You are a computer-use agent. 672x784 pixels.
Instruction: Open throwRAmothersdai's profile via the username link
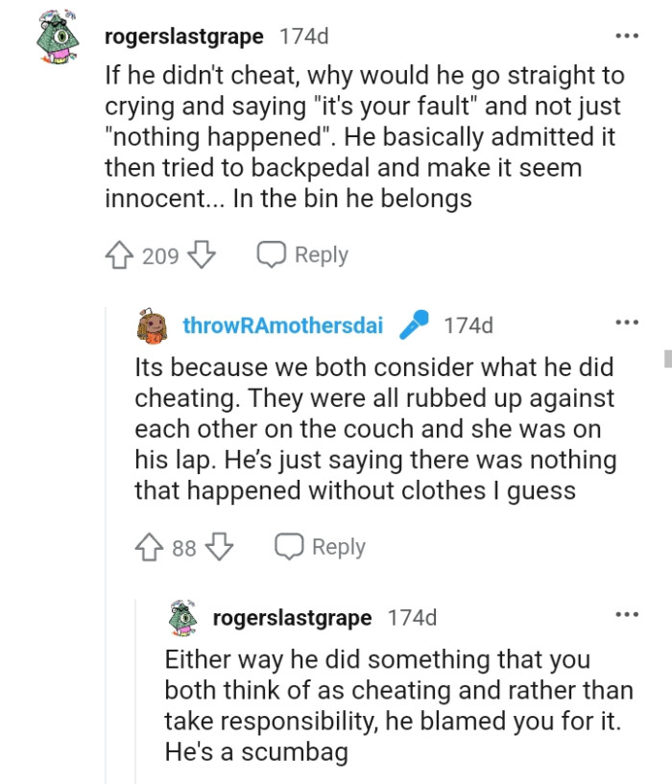point(282,324)
